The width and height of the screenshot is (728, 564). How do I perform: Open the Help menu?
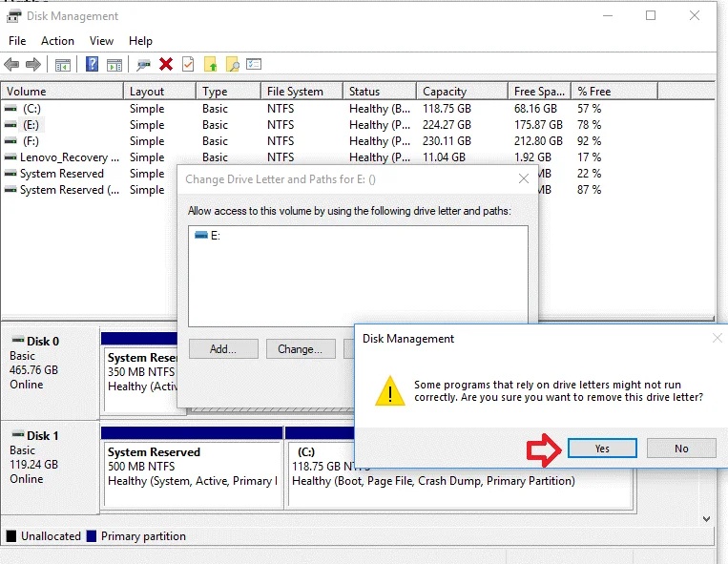click(140, 41)
